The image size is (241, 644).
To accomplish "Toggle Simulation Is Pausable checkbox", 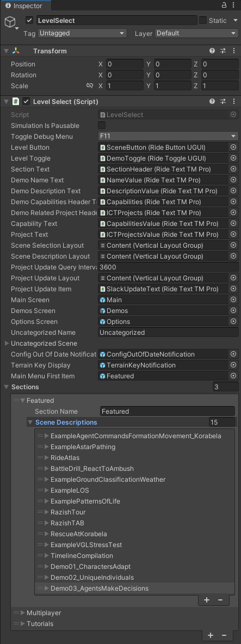I will tap(101, 125).
